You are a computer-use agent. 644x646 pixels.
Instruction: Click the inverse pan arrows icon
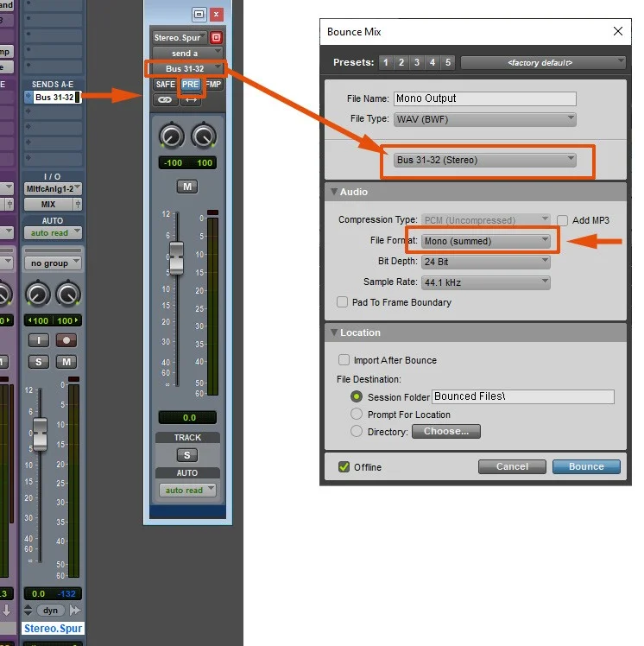[x=191, y=100]
